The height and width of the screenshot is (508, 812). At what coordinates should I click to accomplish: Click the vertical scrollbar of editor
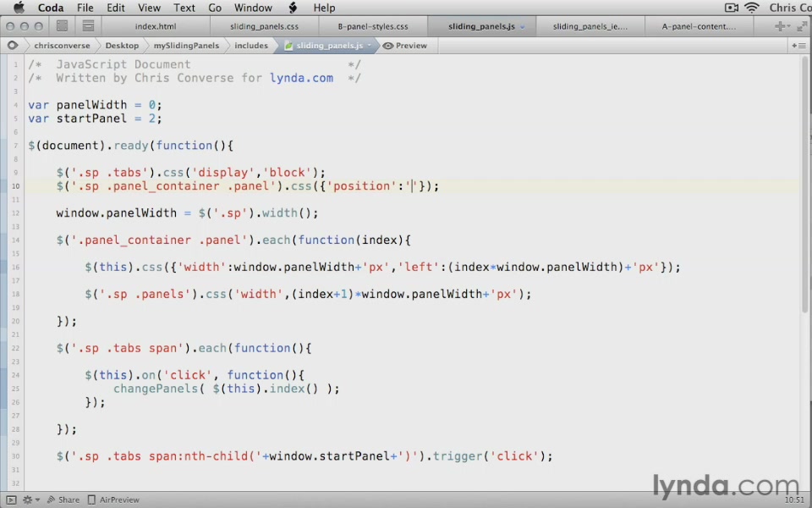tap(805, 184)
